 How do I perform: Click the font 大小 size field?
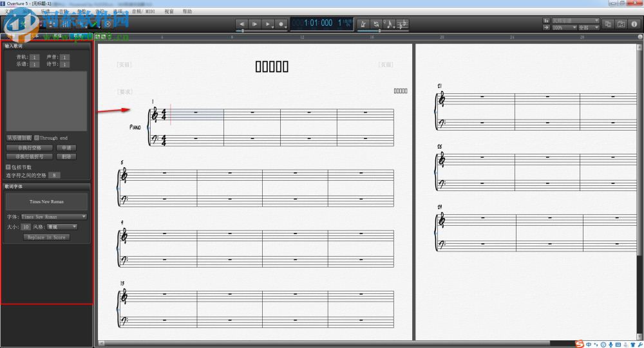tap(26, 227)
